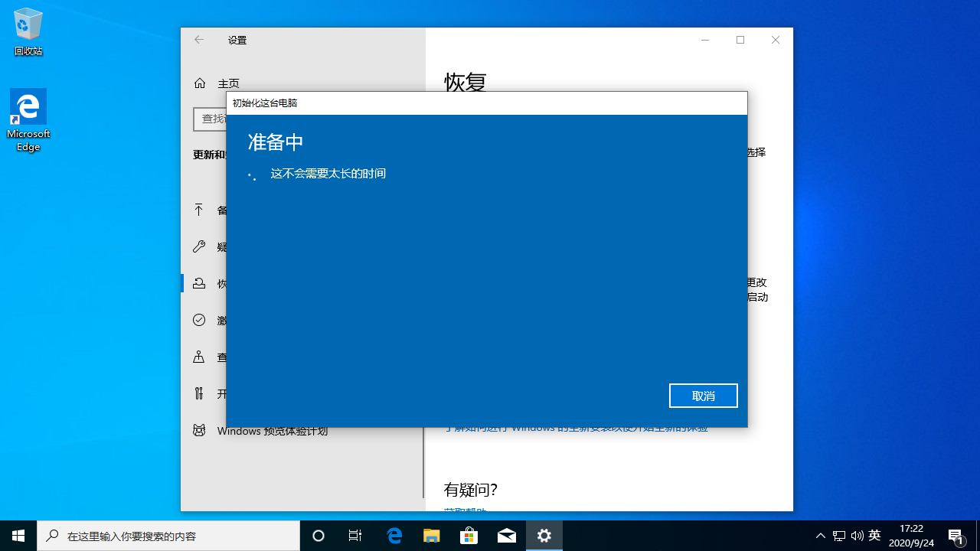Click the Settings sidebar scrollbar

pyautogui.click(x=423, y=462)
